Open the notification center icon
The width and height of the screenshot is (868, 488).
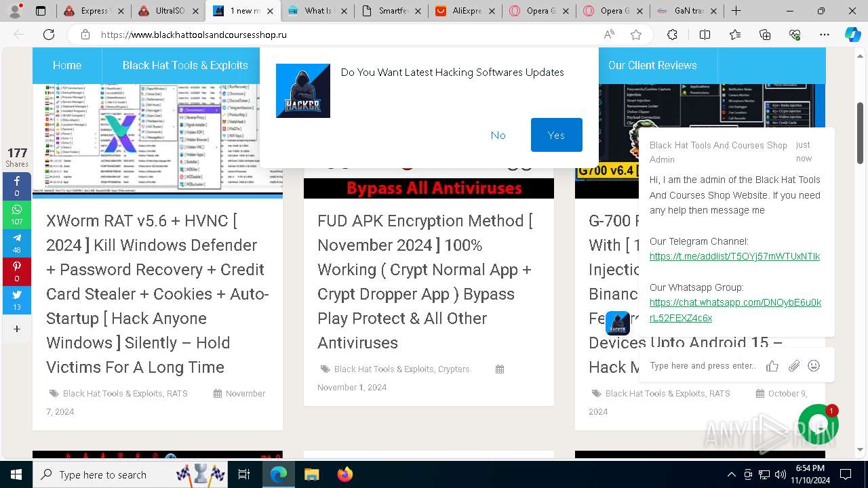pos(846,474)
